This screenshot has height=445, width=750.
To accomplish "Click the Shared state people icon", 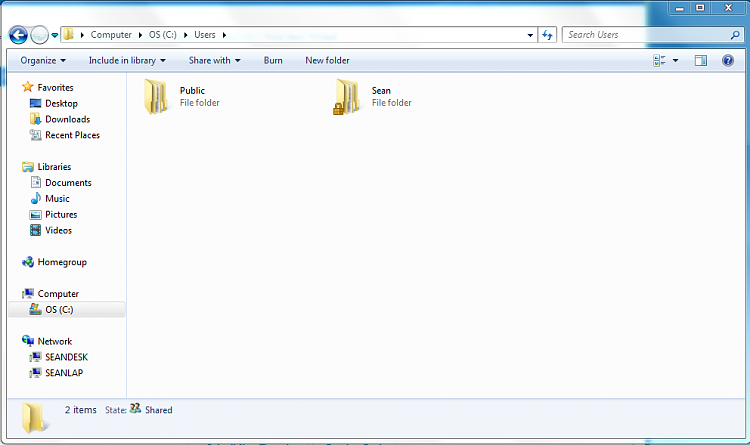I will (135, 408).
